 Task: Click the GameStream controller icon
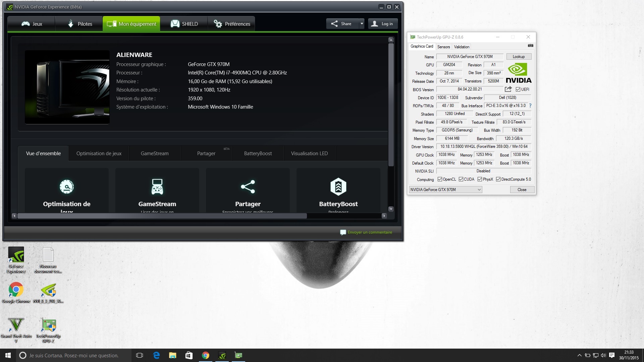tap(157, 187)
